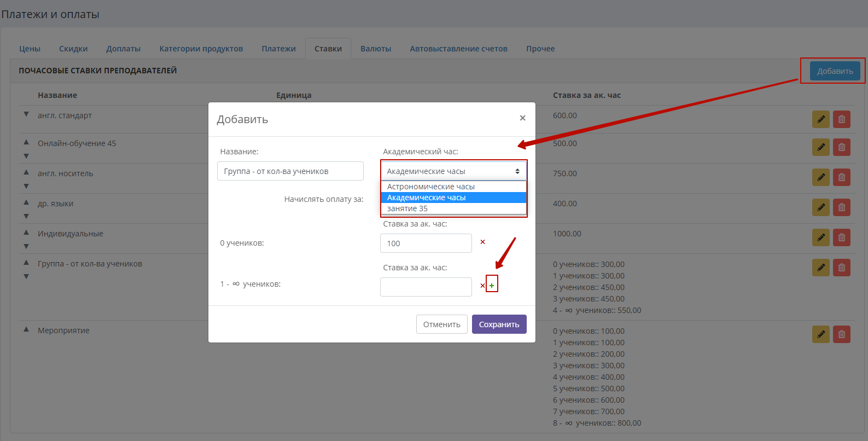The height and width of the screenshot is (441, 868).
Task: Remove the 0 учеников rate row
Action: click(482, 242)
